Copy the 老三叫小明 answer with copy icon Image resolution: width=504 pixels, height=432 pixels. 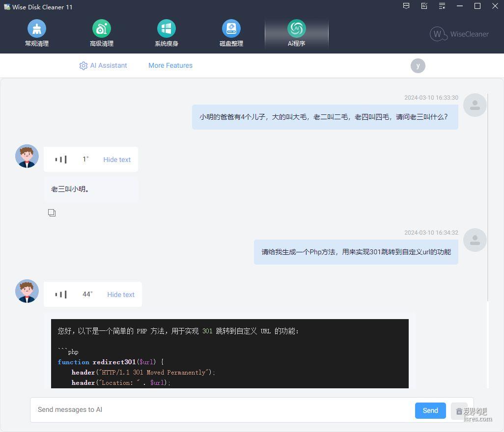point(52,213)
